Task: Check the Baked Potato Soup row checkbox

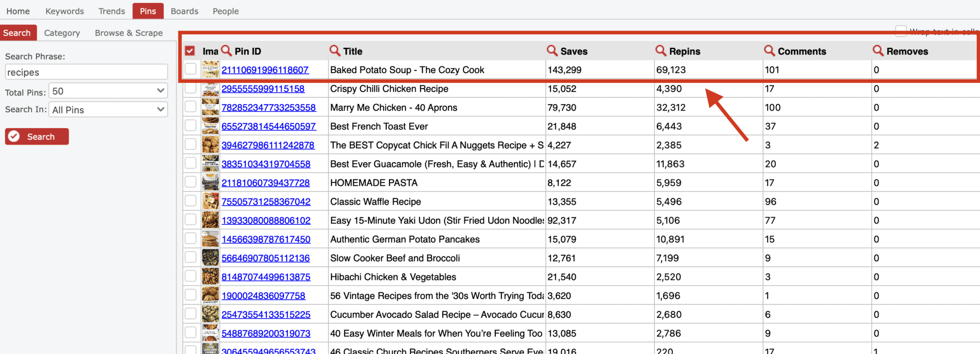Action: [190, 69]
